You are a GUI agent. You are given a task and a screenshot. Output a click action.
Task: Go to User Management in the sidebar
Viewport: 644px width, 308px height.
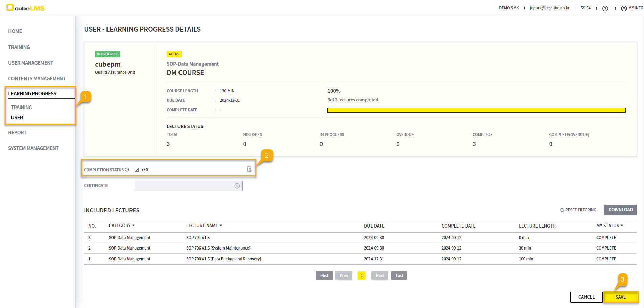pyautogui.click(x=31, y=63)
